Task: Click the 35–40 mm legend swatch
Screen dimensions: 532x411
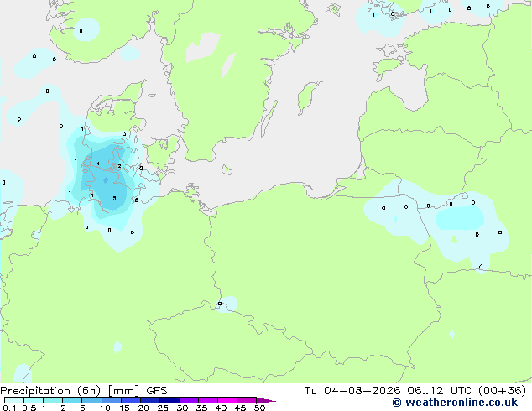Action: 207,400
